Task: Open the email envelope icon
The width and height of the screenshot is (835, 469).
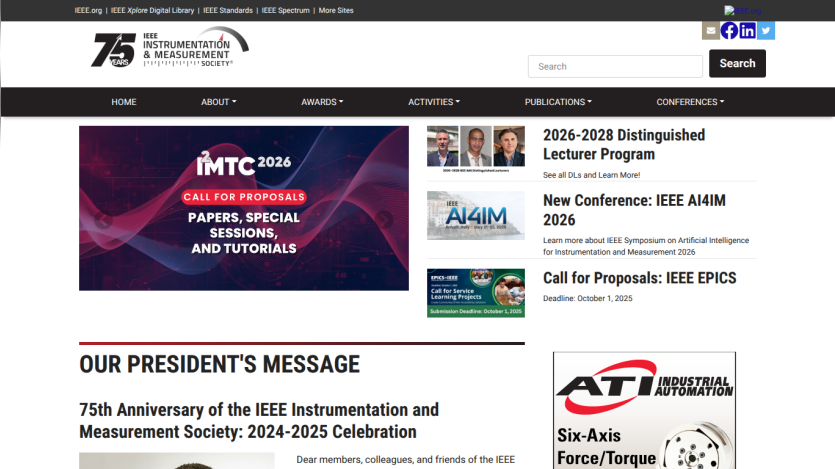Action: tap(710, 31)
